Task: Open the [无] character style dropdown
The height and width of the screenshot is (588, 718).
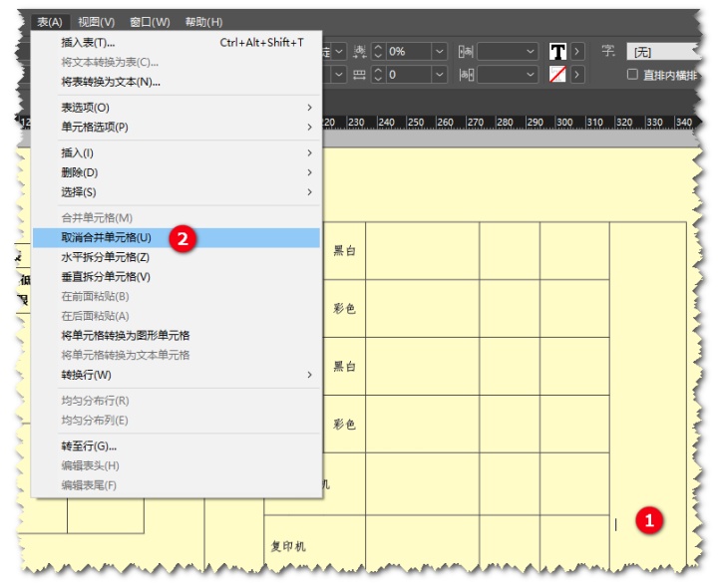Action: tap(663, 52)
